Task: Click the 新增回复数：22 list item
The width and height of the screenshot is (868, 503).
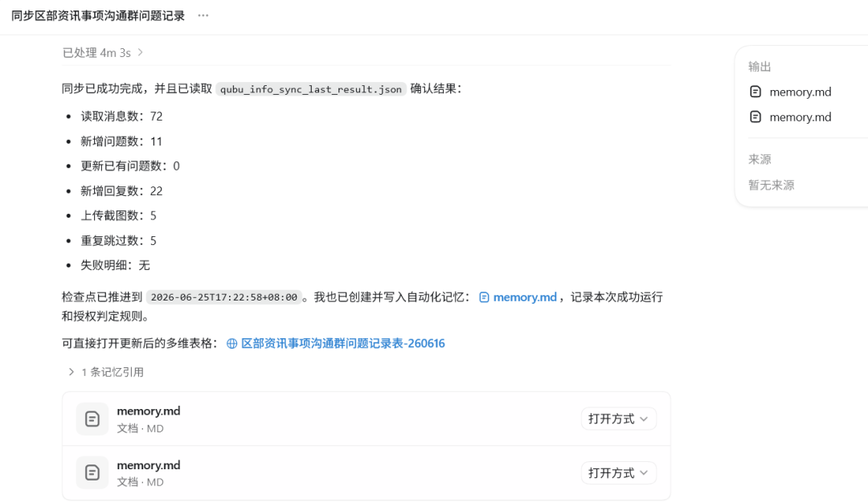Action: click(x=121, y=191)
